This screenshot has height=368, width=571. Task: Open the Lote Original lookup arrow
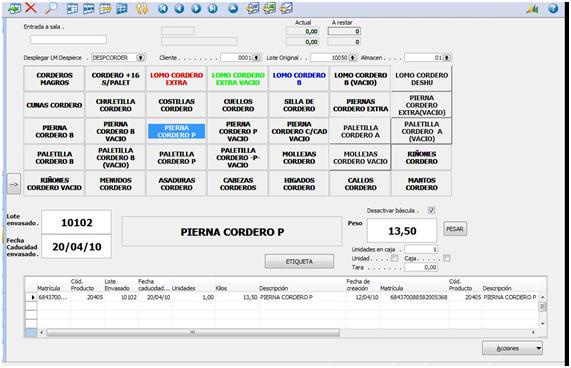pyautogui.click(x=353, y=58)
